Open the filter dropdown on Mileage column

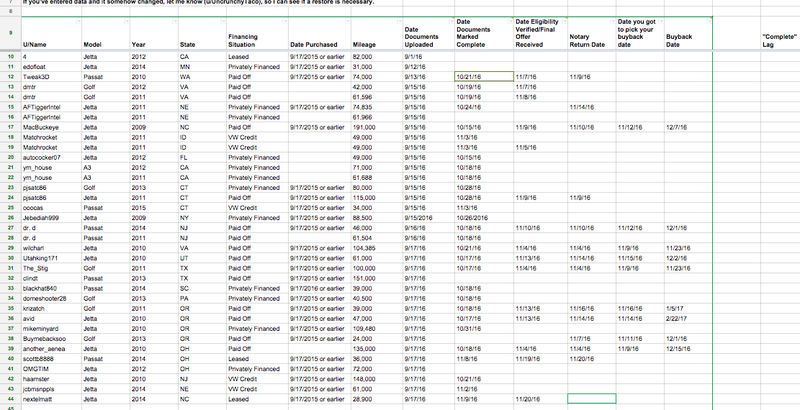point(399,21)
